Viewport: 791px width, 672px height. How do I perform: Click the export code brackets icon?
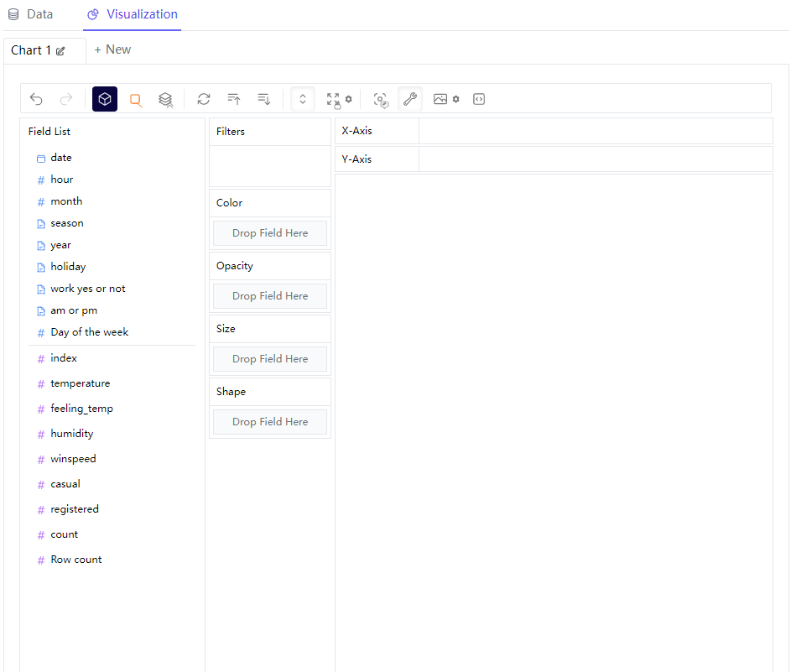(x=479, y=99)
